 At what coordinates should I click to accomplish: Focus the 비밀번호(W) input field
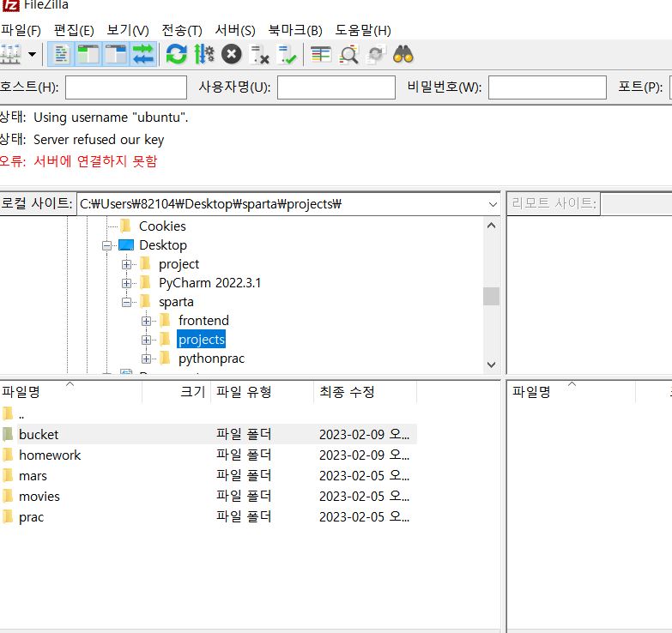point(548,87)
